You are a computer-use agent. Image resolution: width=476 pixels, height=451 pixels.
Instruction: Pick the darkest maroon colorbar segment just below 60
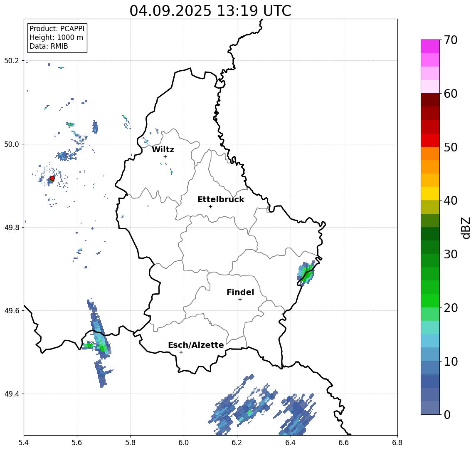[430, 100]
